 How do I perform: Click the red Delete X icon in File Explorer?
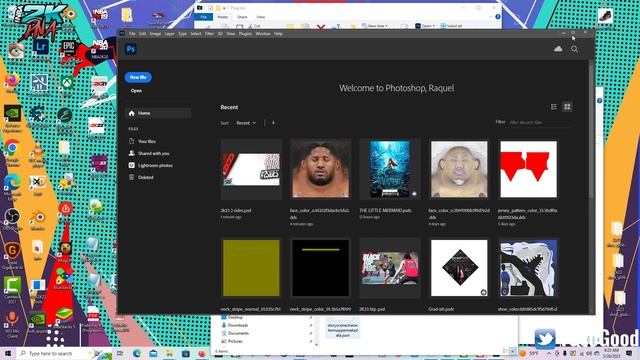tap(321, 27)
